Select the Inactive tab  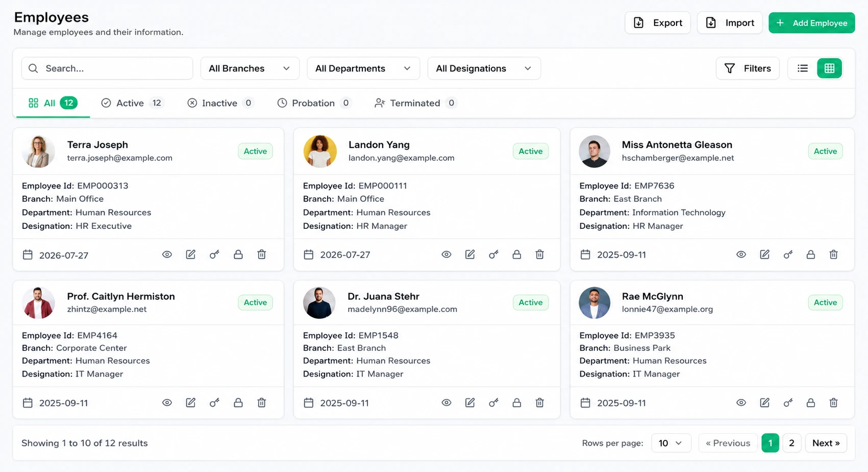(x=220, y=103)
